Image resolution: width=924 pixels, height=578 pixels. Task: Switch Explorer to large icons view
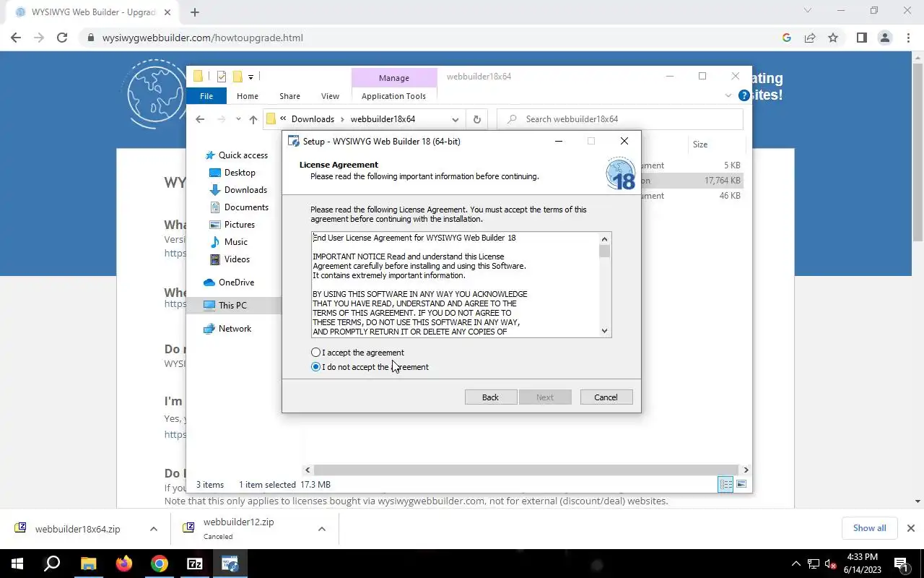click(741, 485)
